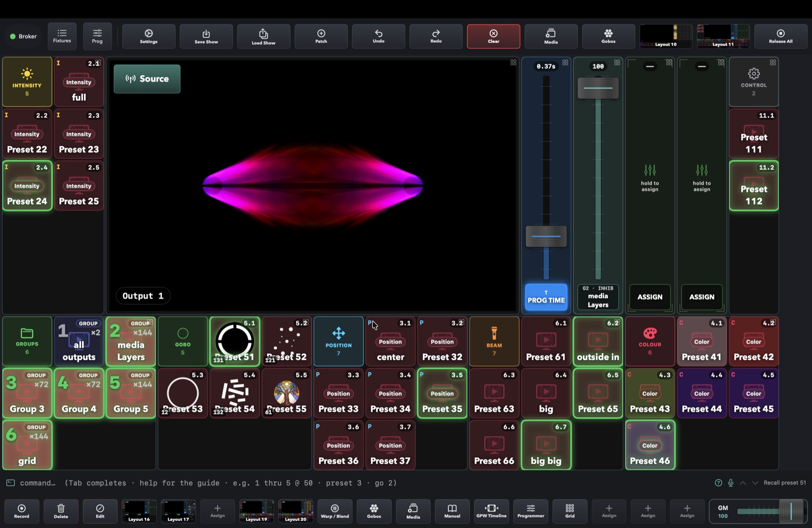Toggle Preset 112 in control panel
This screenshot has height=528, width=812.
[x=753, y=185]
